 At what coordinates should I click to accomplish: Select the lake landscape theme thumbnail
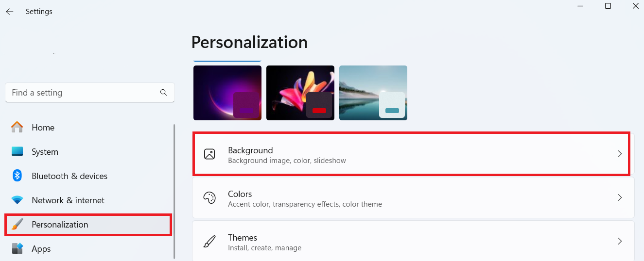(373, 93)
